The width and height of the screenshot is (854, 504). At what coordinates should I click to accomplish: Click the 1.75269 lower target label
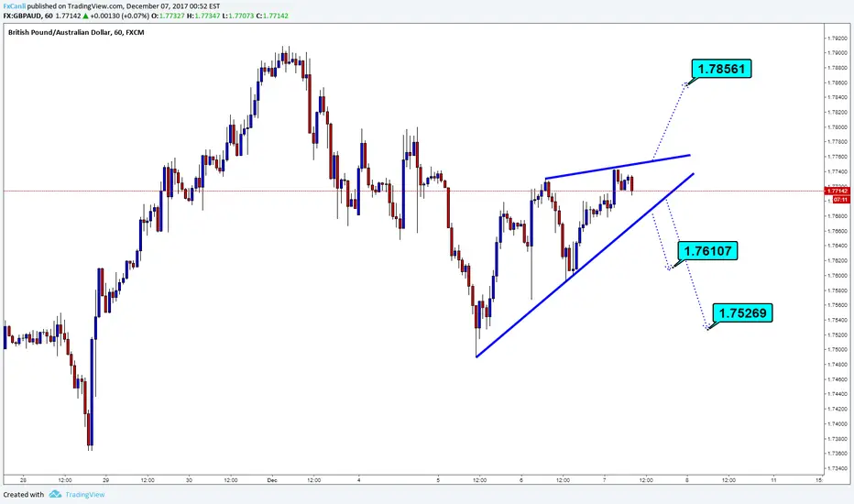tap(742, 312)
